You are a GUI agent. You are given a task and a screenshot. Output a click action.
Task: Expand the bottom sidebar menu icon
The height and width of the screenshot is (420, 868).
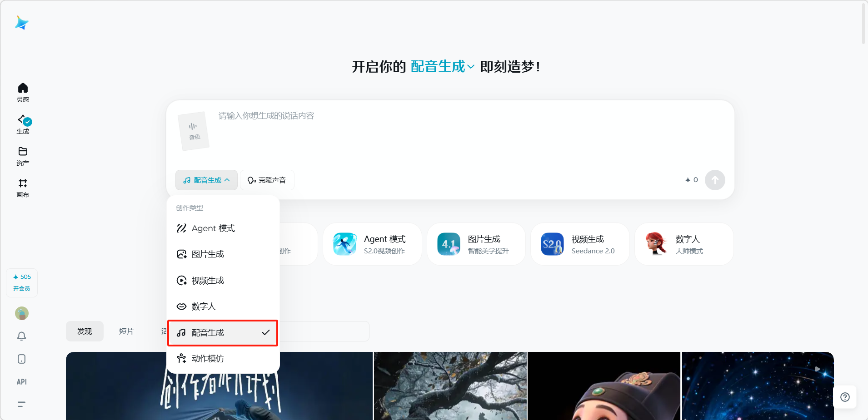pos(21,404)
